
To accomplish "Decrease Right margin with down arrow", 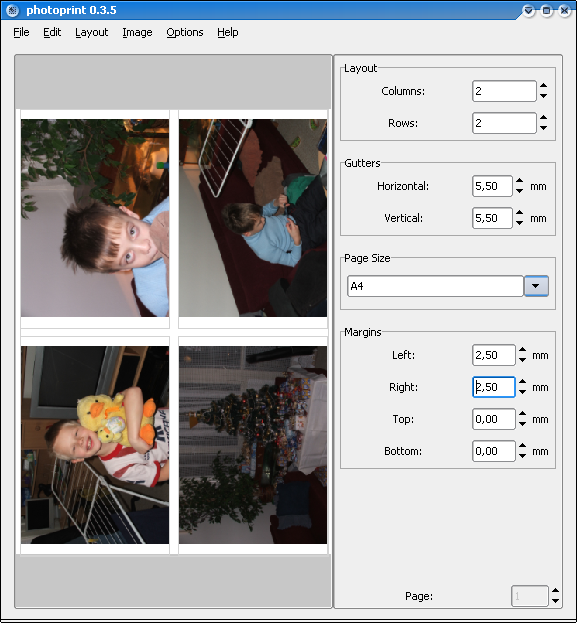I will pos(523,392).
